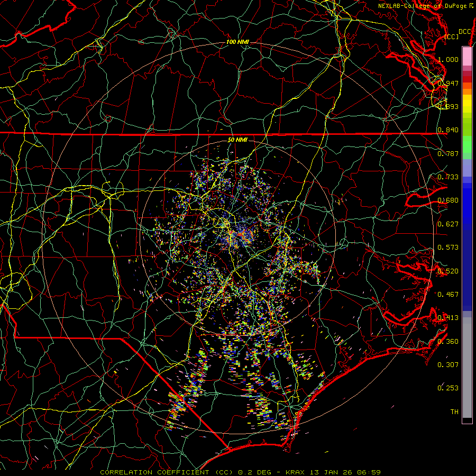Click the KRAX station identifier
The width and height of the screenshot is (476, 476).
pos(295,472)
